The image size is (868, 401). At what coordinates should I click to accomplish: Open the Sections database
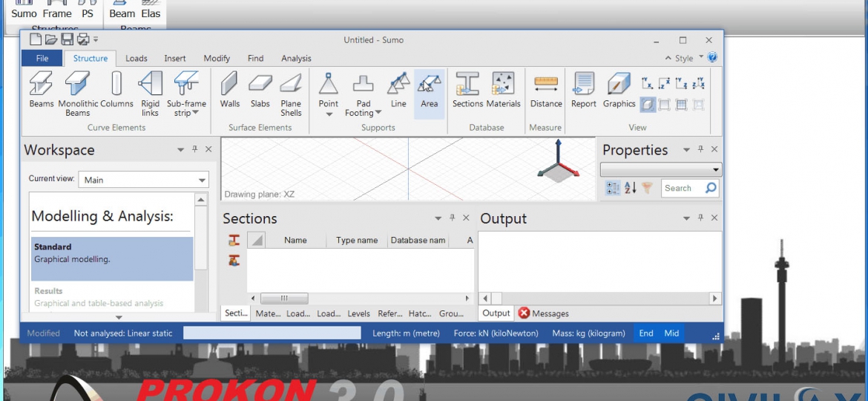tap(467, 90)
